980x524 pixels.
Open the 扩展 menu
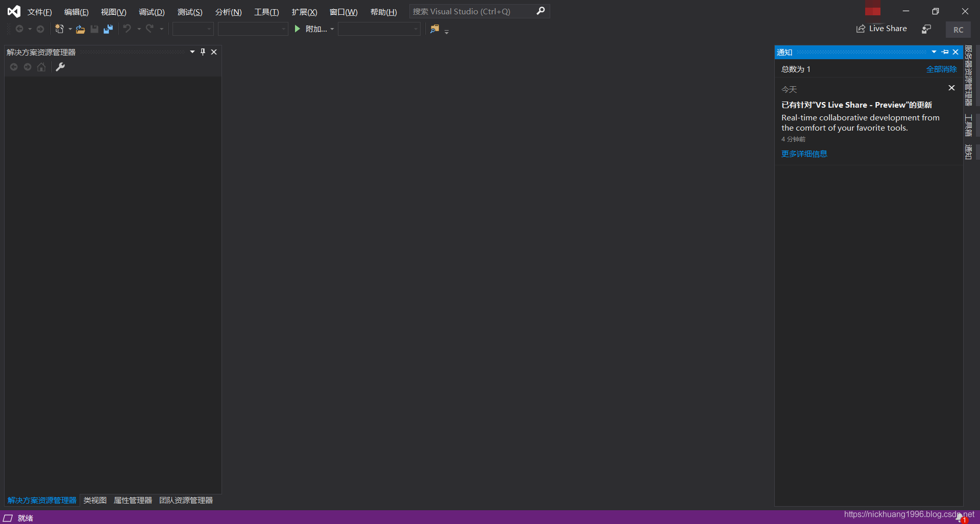[304, 12]
